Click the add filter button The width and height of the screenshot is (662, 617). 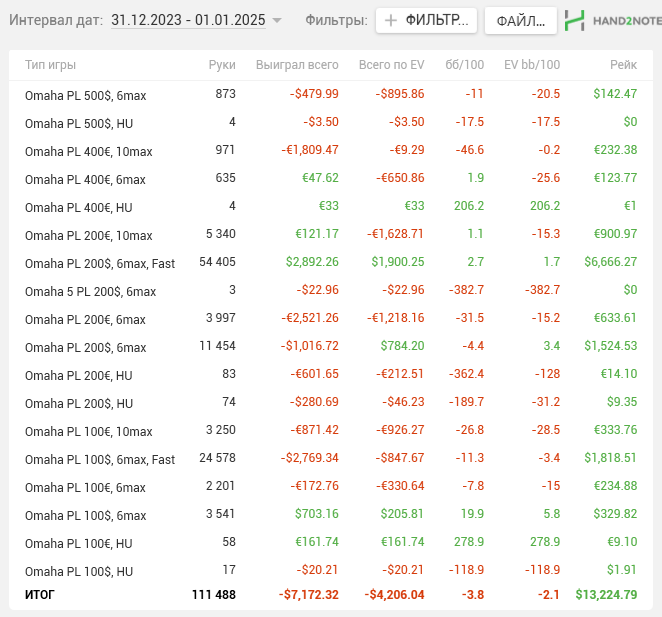click(x=426, y=20)
